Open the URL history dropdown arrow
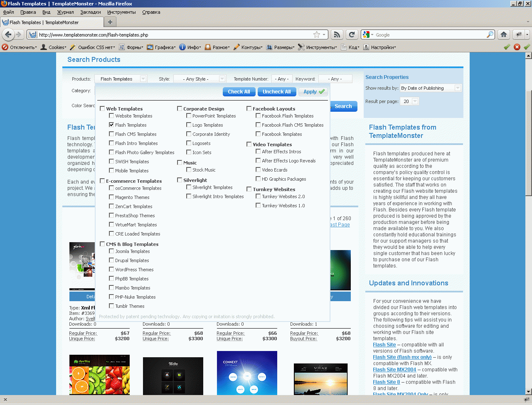532x405 pixels. pyautogui.click(x=324, y=35)
